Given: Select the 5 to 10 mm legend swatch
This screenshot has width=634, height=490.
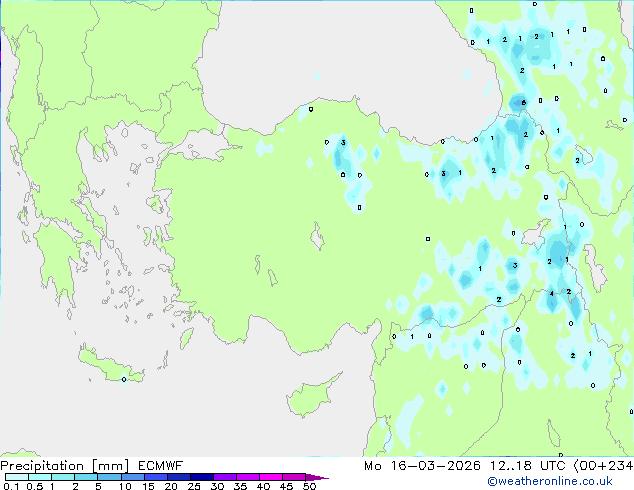Looking at the screenshot, I should tap(110, 477).
